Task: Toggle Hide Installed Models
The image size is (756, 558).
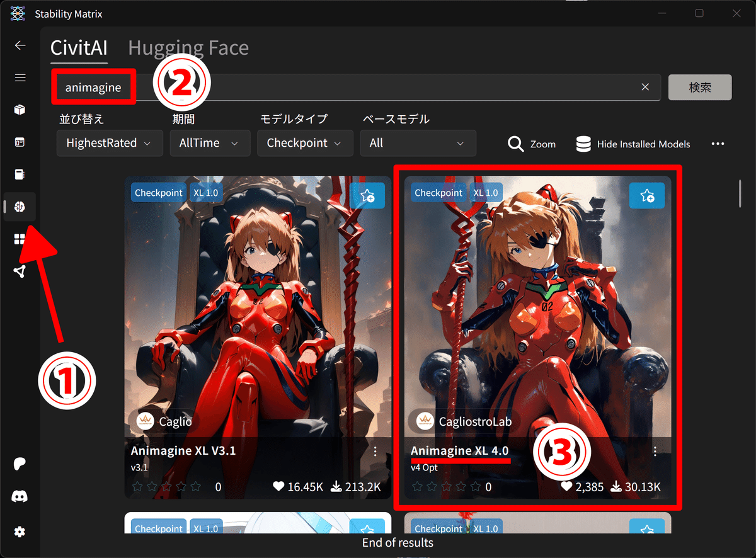Action: pyautogui.click(x=633, y=144)
